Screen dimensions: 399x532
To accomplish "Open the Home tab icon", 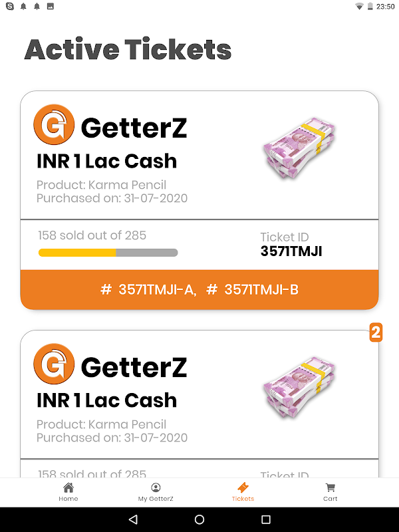I will point(68,488).
